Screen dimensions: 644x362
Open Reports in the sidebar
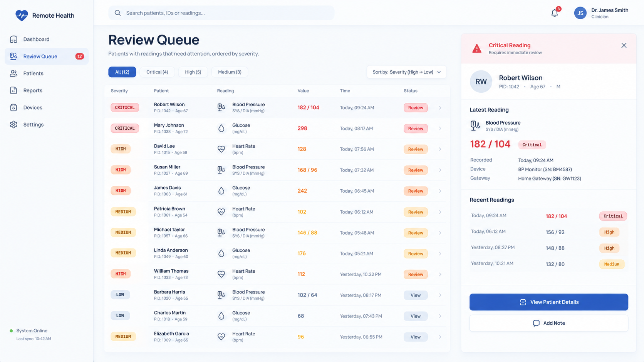coord(47,90)
